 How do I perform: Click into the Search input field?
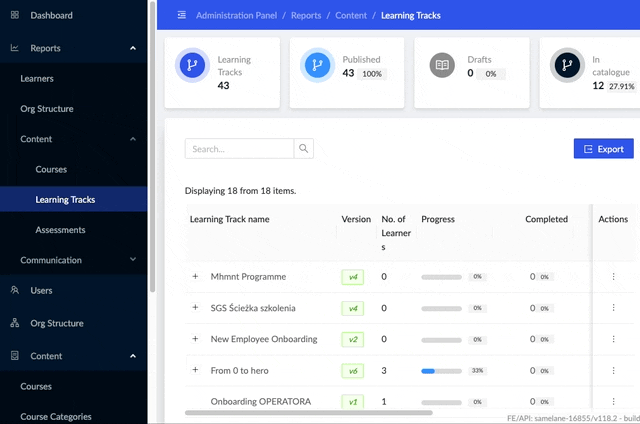pos(239,149)
